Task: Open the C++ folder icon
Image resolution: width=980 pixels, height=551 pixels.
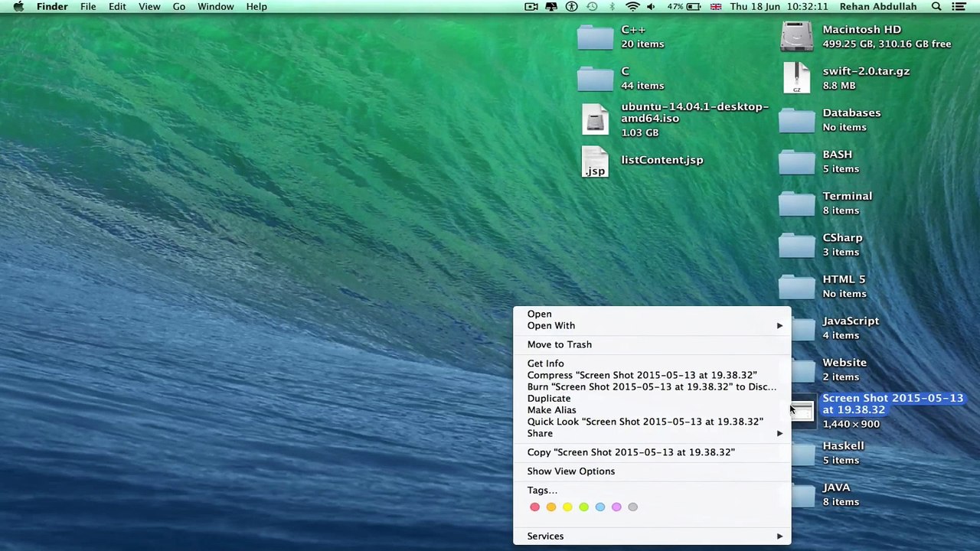Action: tap(595, 37)
